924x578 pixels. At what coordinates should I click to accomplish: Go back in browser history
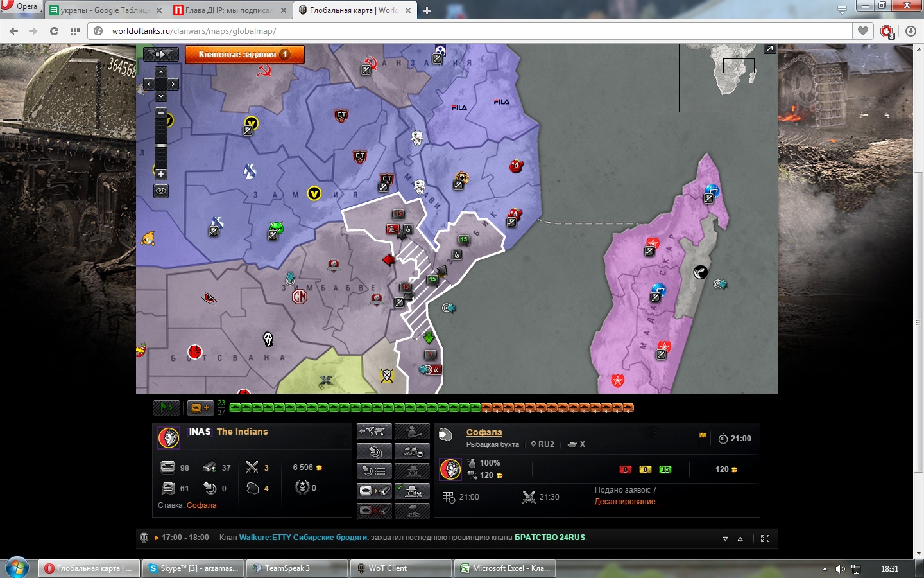(13, 31)
